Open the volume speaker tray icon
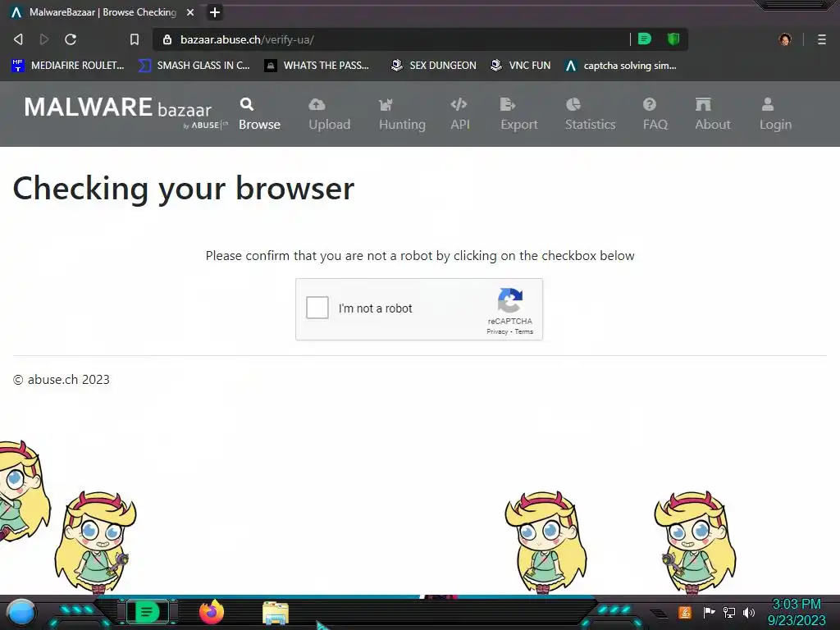 coord(749,612)
